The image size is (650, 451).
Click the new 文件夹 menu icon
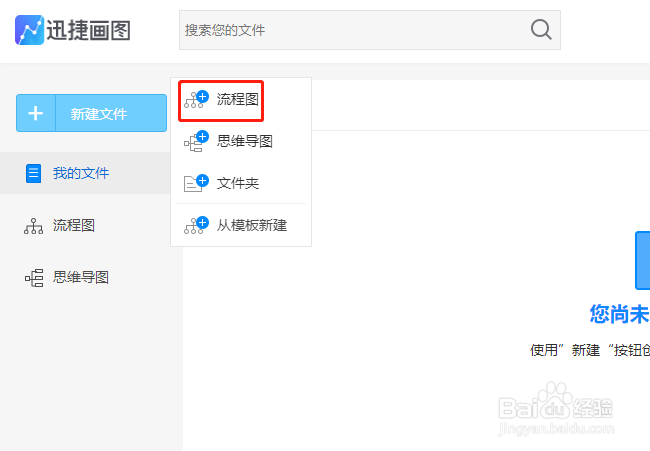point(196,183)
